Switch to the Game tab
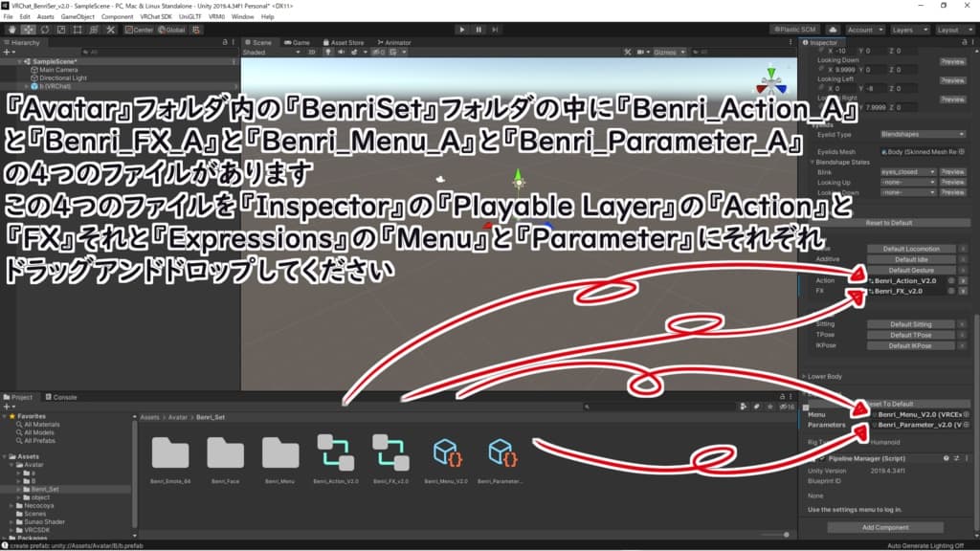Image resolution: width=980 pixels, height=551 pixels. pyautogui.click(x=297, y=42)
